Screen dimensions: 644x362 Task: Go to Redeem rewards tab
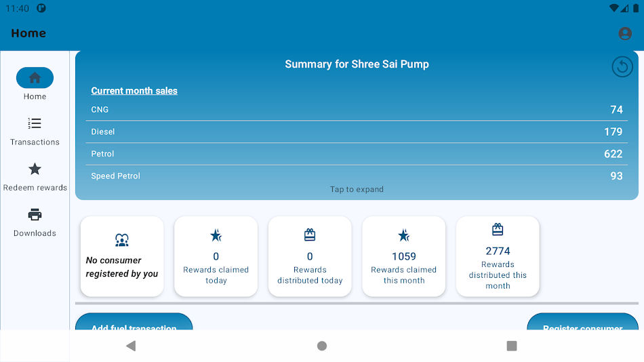(x=35, y=177)
